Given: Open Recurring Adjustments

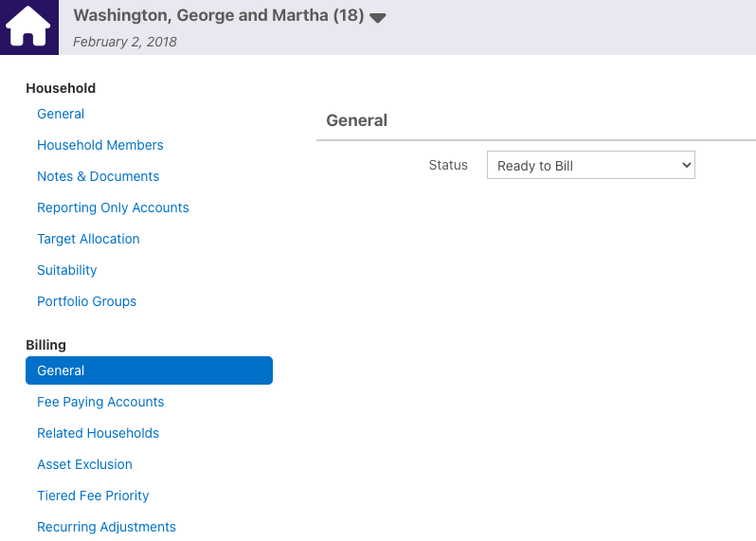Looking at the screenshot, I should click(x=106, y=527).
